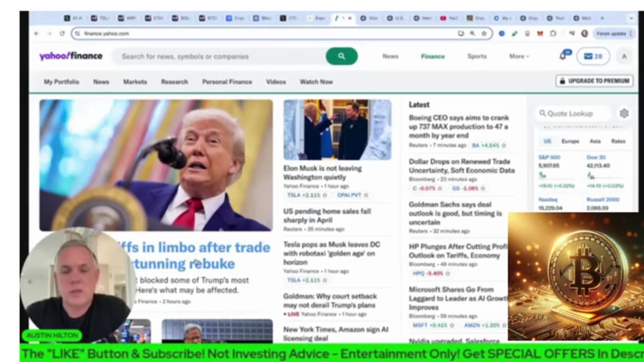Reload the Yahoo Finance page

click(62, 34)
